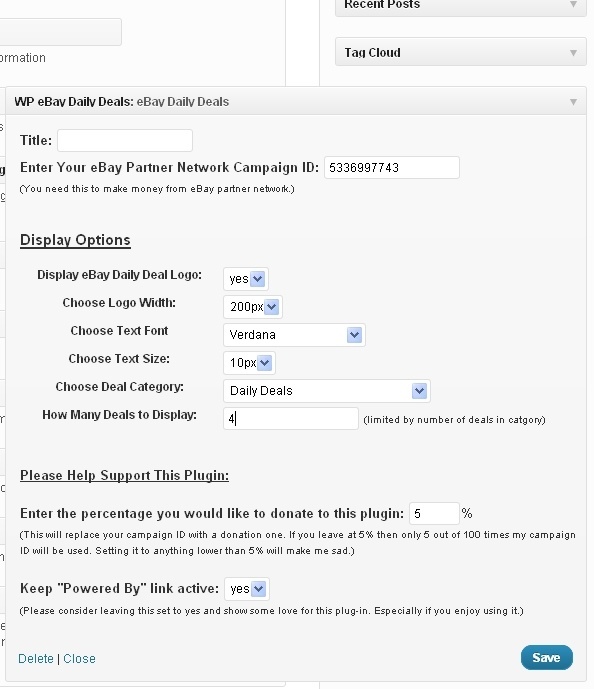Click the donation percentage input field
This screenshot has height=689, width=594.
[x=434, y=513]
